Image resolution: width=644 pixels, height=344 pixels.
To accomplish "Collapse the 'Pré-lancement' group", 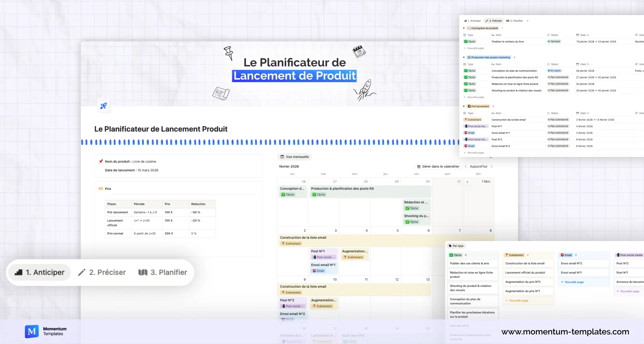I will point(464,106).
